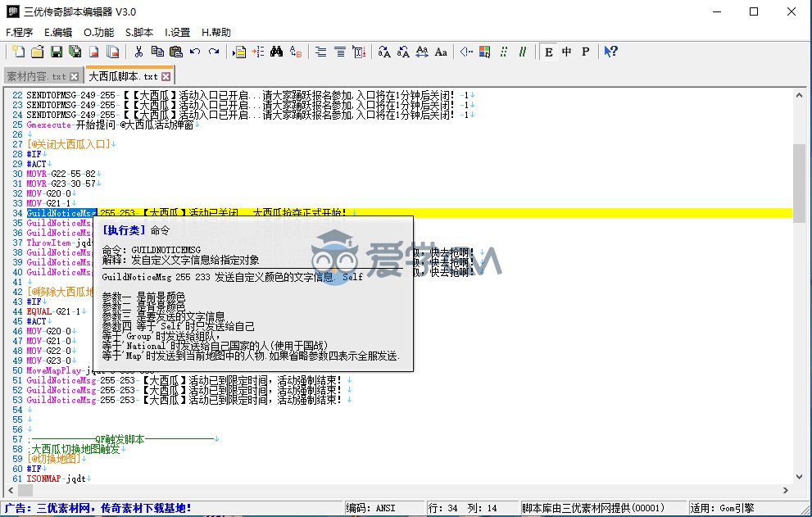This screenshot has width=812, height=517.
Task: Click the help pointer question mark icon
Action: click(x=611, y=52)
